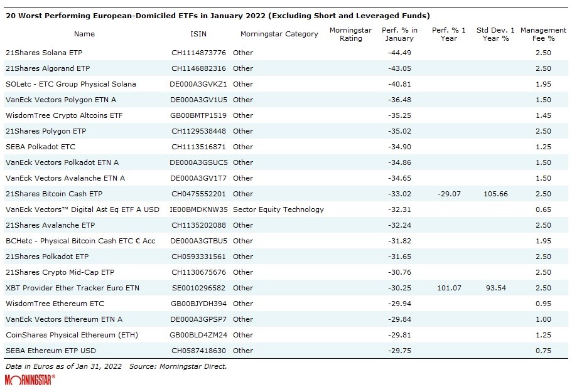
Task: Click CoinShares Physical Ethereum (ETH) name
Action: tap(71, 335)
